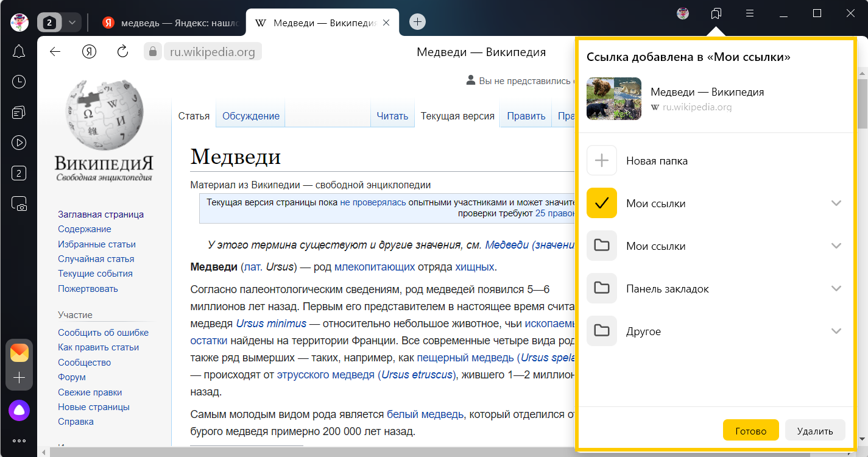The height and width of the screenshot is (457, 868).
Task: Click the bookmarks icon in title bar
Action: click(x=716, y=13)
